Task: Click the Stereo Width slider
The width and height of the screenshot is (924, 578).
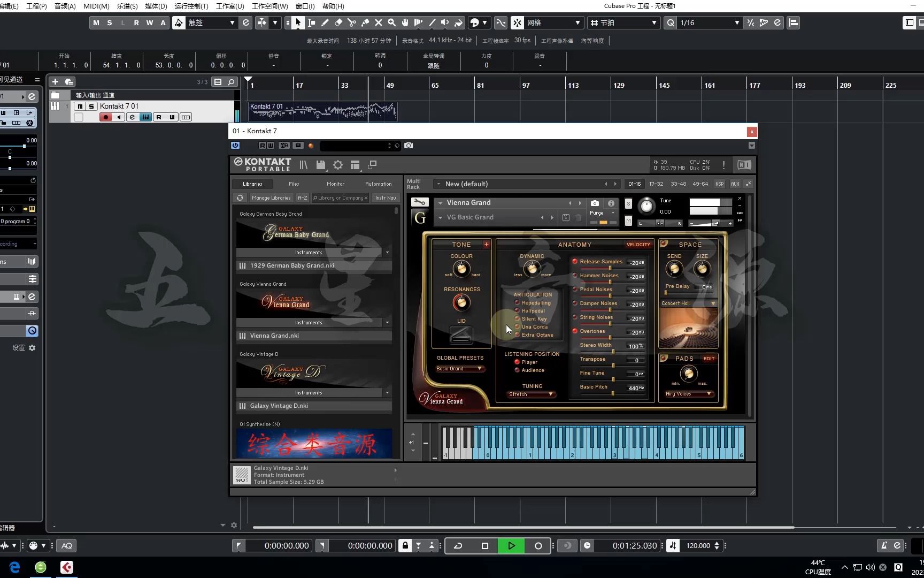Action: 612,351
